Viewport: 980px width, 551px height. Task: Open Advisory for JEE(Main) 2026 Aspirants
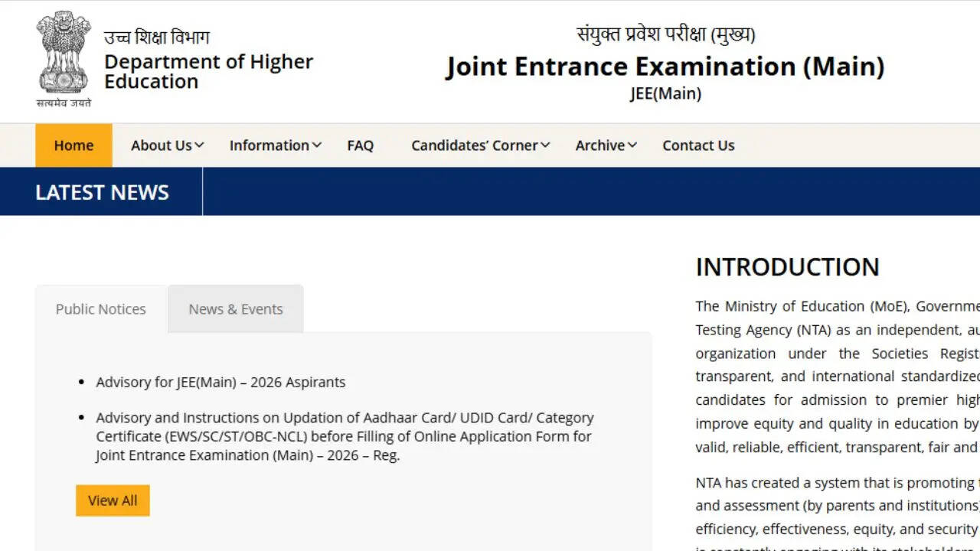(220, 382)
